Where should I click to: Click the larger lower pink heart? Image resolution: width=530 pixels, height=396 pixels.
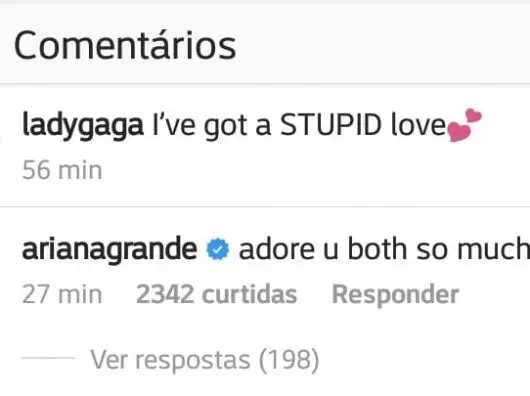[458, 132]
